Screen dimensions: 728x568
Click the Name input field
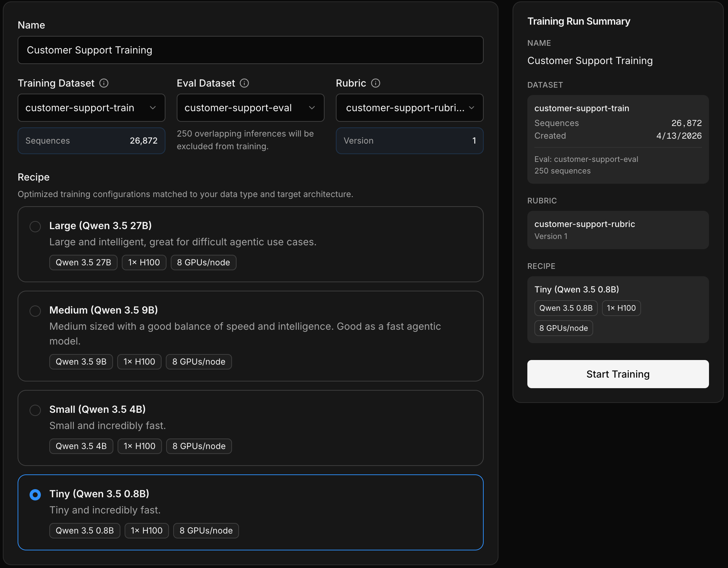[x=251, y=50]
